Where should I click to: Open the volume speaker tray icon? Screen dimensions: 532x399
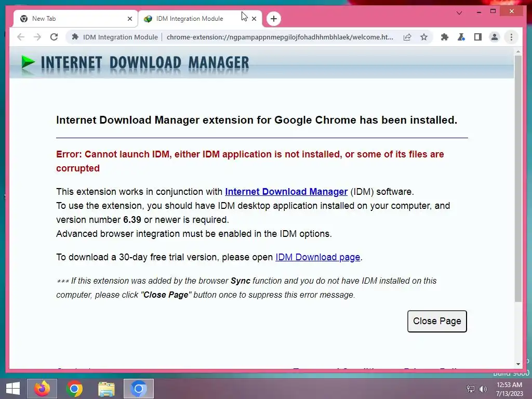click(483, 389)
